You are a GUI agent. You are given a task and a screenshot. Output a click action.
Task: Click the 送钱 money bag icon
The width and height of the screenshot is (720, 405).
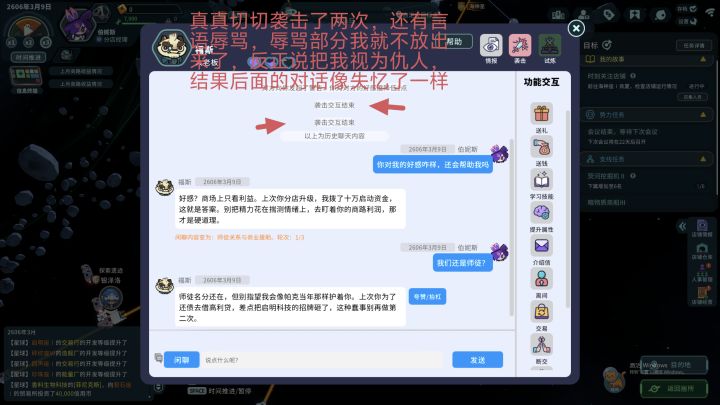[541, 146]
